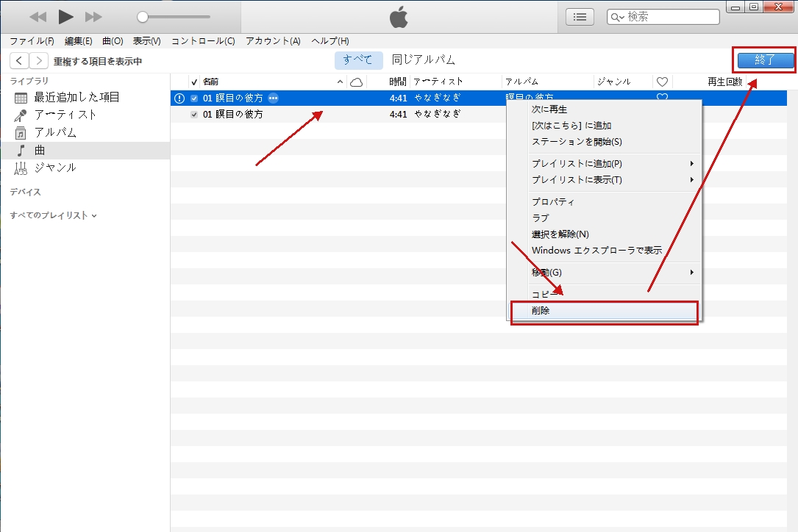Uncheck the checkbox of the highlighted 瞑目の彼方 row
The image size is (798, 532).
coord(194,98)
